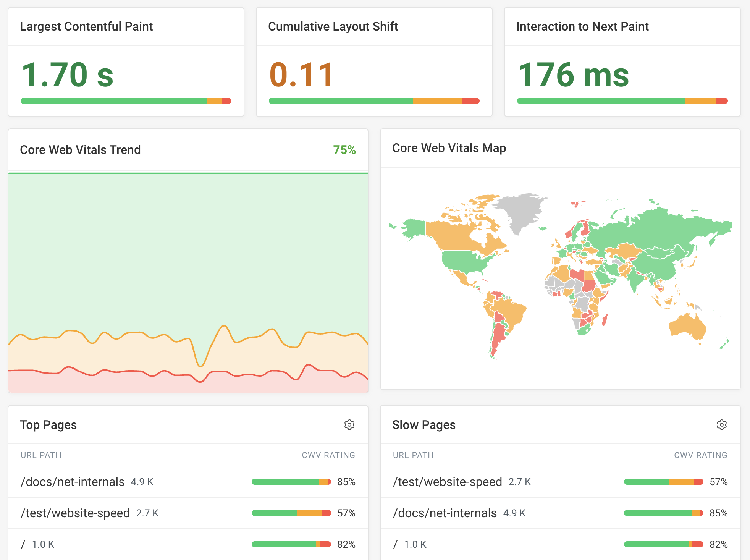Click the Core Web Vitals Map heading
The height and width of the screenshot is (560, 750).
(x=449, y=148)
